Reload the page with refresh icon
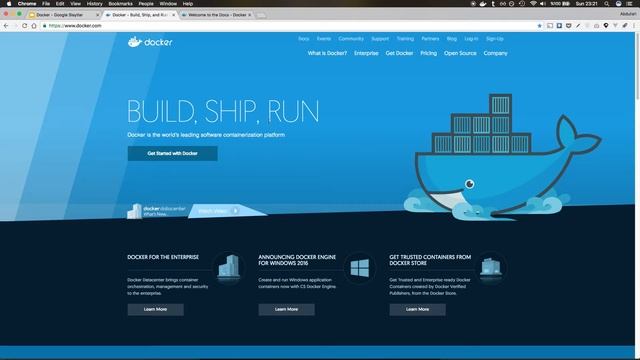The width and height of the screenshot is (640, 360). click(x=24, y=26)
